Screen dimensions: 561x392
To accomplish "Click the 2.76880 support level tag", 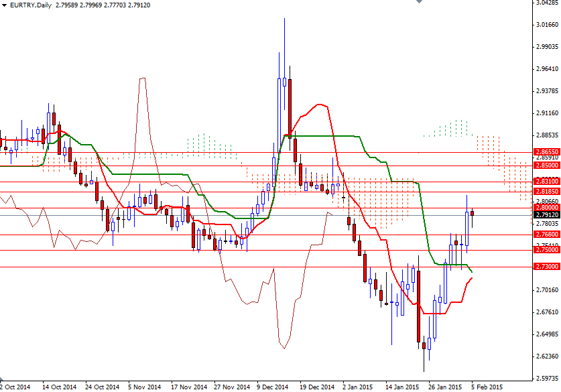I will (547, 235).
